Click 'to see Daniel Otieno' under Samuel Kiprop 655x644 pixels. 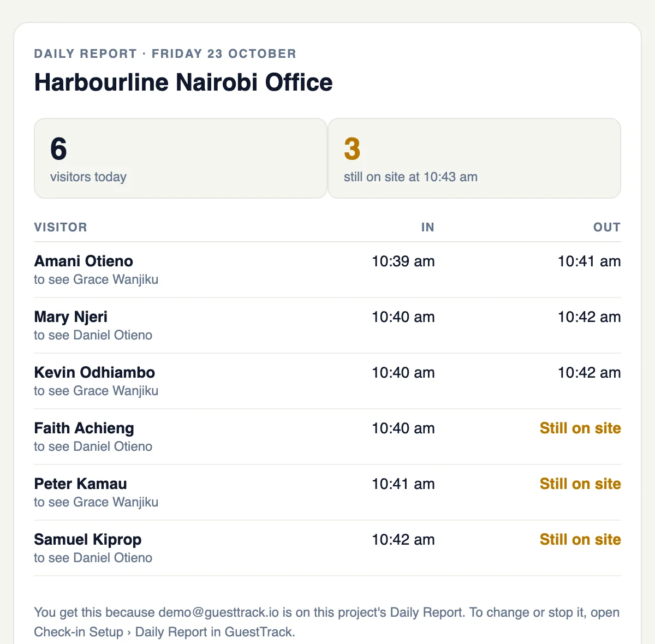click(93, 558)
